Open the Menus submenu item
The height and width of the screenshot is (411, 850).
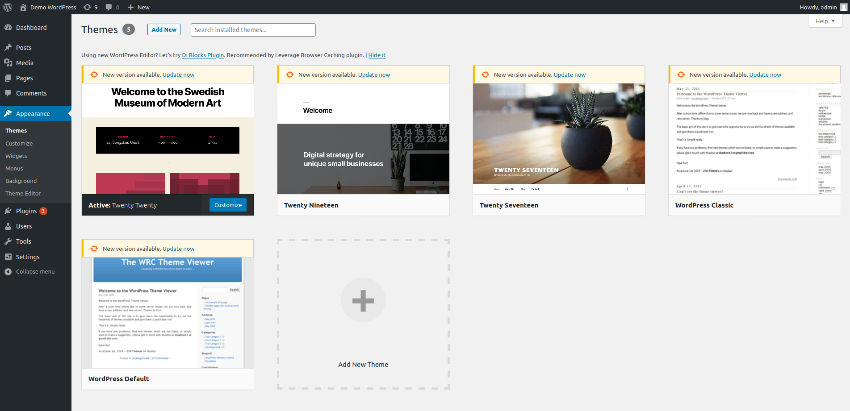point(14,168)
